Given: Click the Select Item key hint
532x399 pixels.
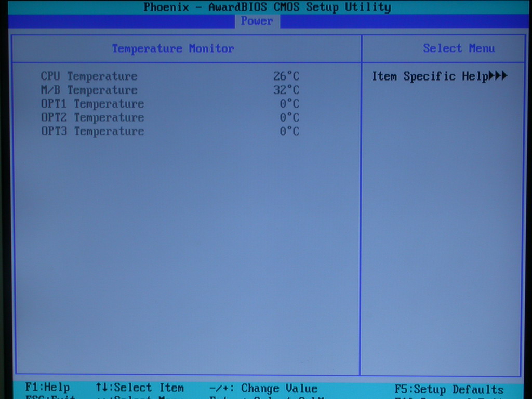Looking at the screenshot, I should (140, 388).
